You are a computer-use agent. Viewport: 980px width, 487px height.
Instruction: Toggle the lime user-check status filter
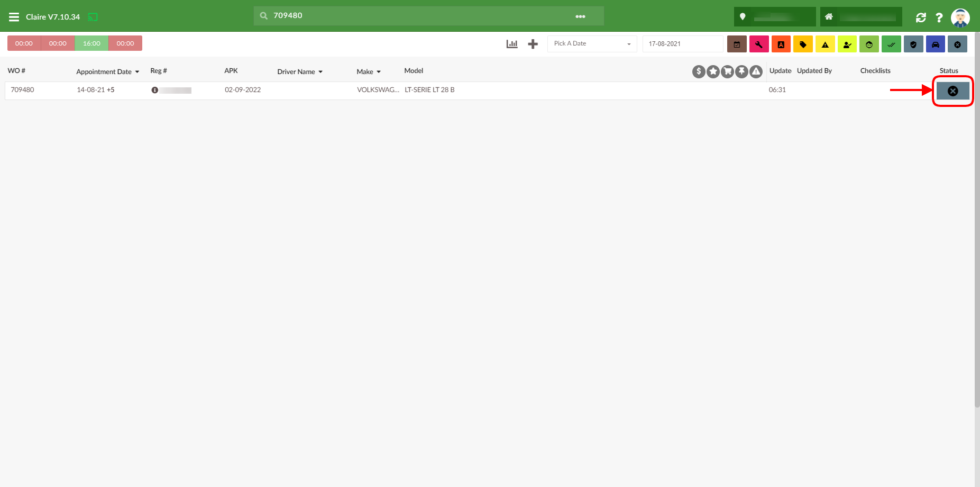847,44
